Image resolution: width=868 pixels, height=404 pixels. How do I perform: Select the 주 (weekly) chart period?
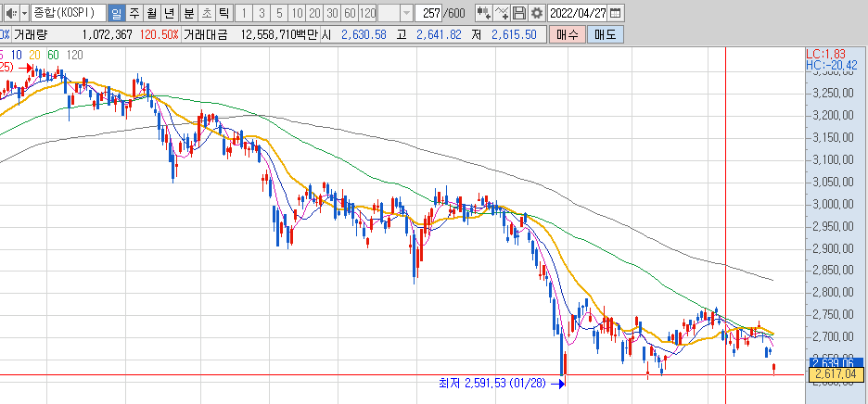coord(134,12)
